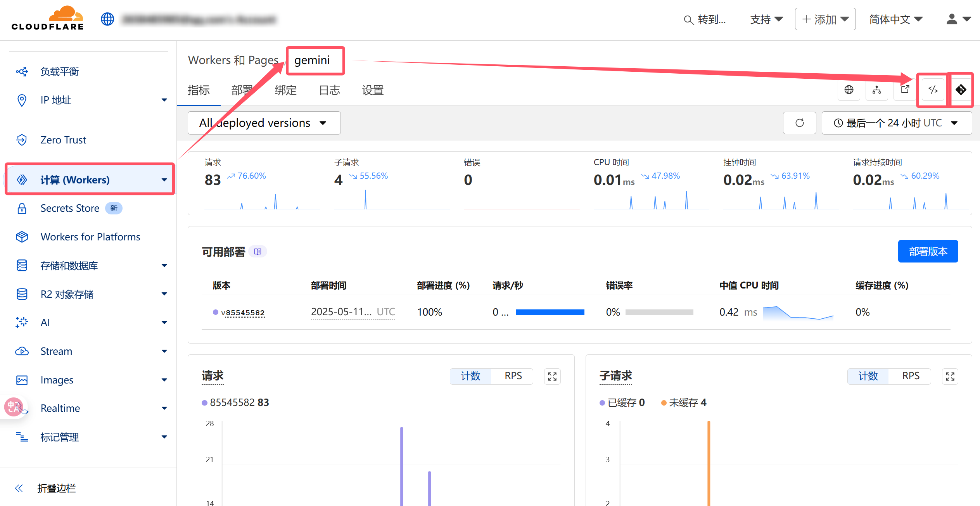The width and height of the screenshot is (980, 506).
Task: Click the 计算 (Workers) diamond icon
Action: (22, 180)
